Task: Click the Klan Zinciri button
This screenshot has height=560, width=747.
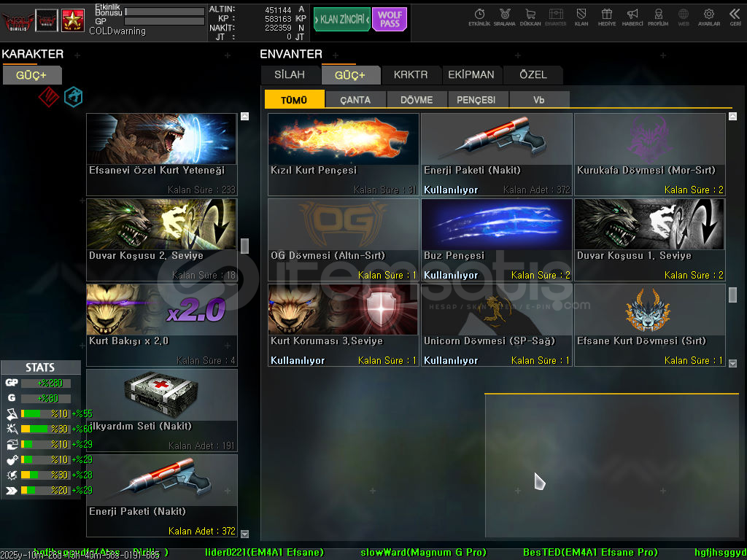Action: point(341,20)
